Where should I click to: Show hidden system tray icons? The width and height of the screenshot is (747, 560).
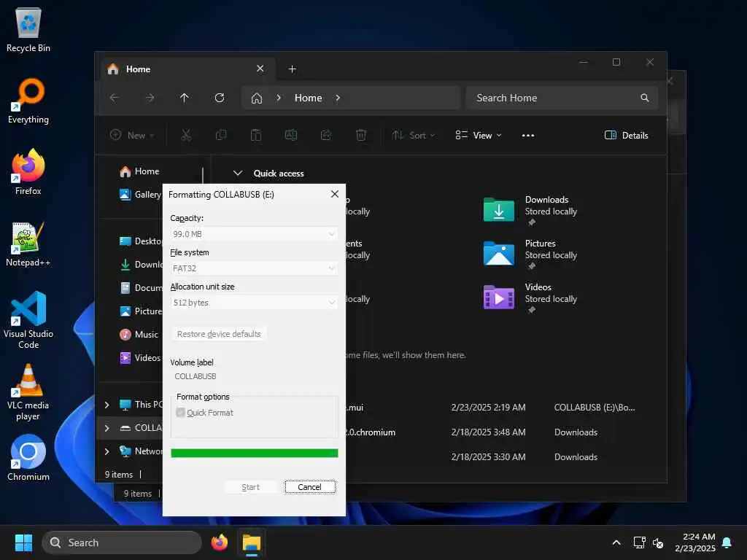[x=616, y=542]
